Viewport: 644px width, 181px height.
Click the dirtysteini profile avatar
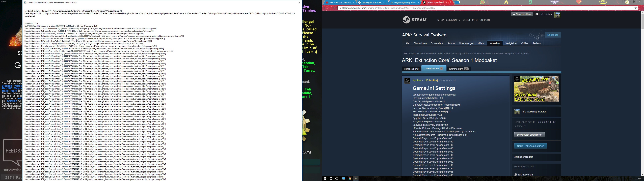point(557,15)
